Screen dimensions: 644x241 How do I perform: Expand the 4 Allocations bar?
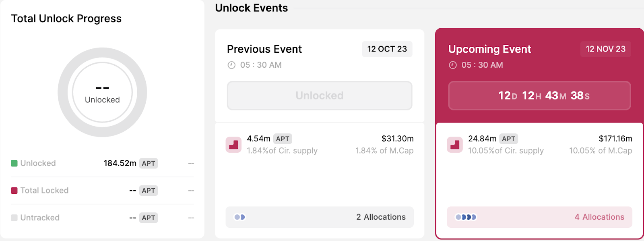[539, 217]
